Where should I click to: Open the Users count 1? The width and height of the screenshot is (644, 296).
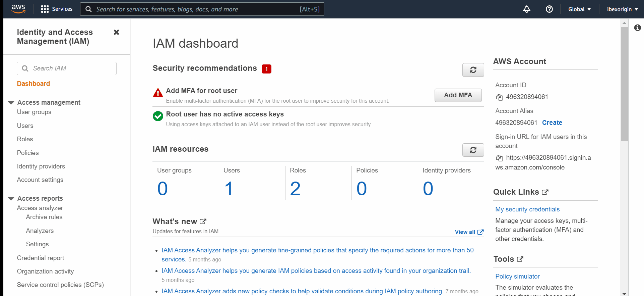coord(229,188)
